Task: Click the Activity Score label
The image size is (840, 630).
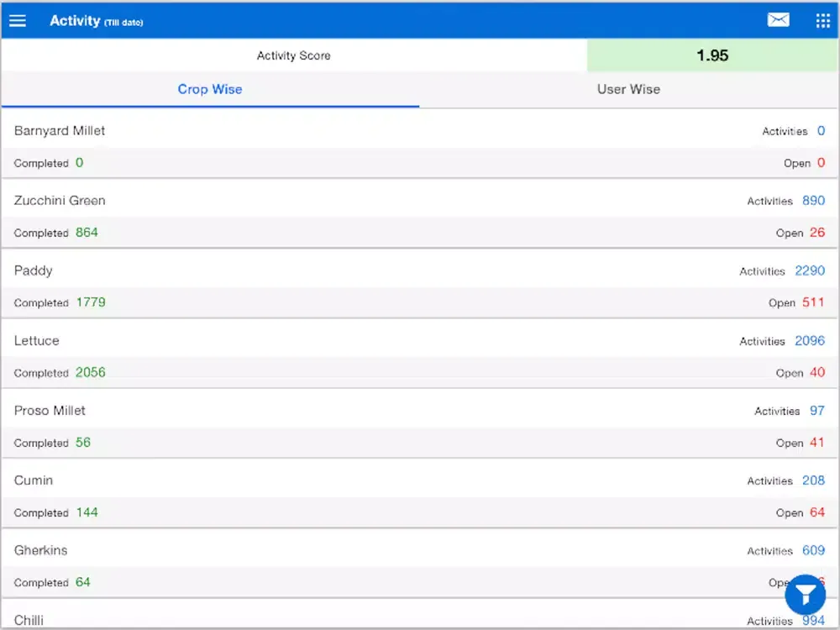Action: coord(293,55)
